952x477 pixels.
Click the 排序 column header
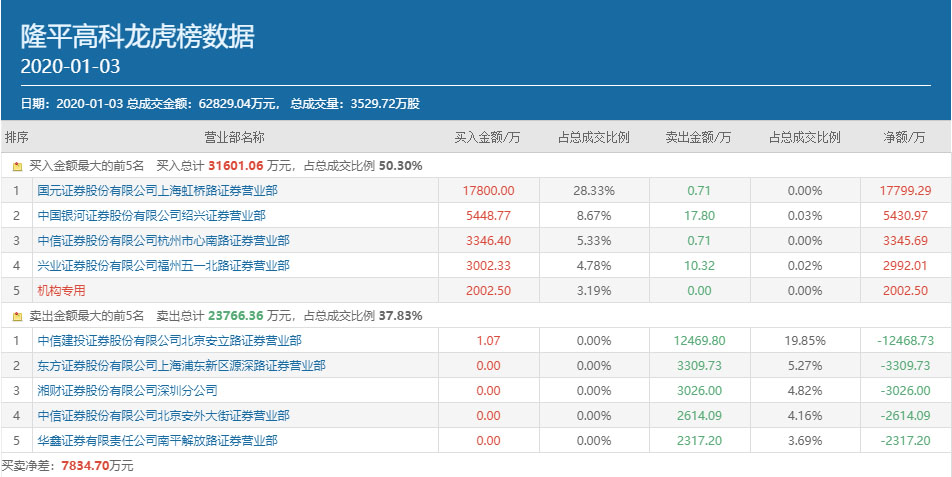coord(17,137)
